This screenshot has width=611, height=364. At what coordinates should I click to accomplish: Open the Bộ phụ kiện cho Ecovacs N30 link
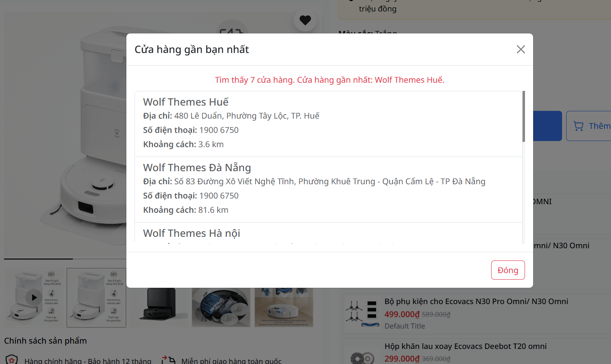pyautogui.click(x=476, y=301)
